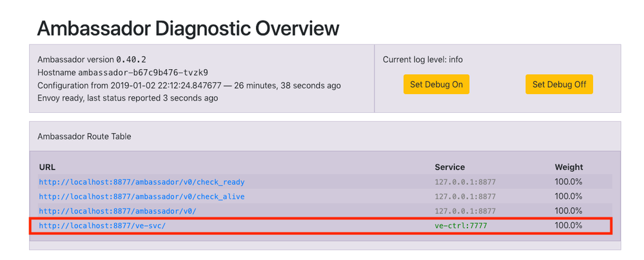Click the Weight column header
This screenshot has width=644, height=260.
(569, 167)
